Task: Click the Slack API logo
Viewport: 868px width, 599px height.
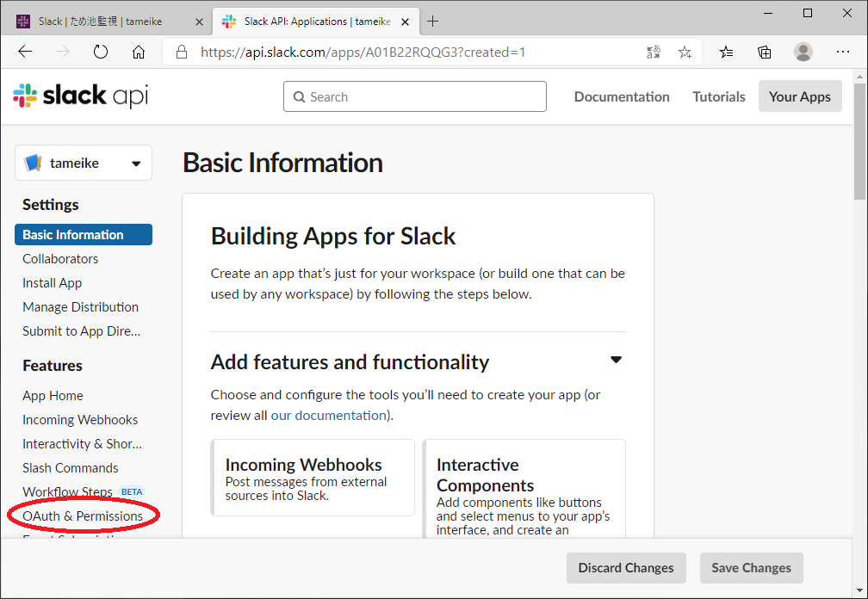Action: coord(80,96)
